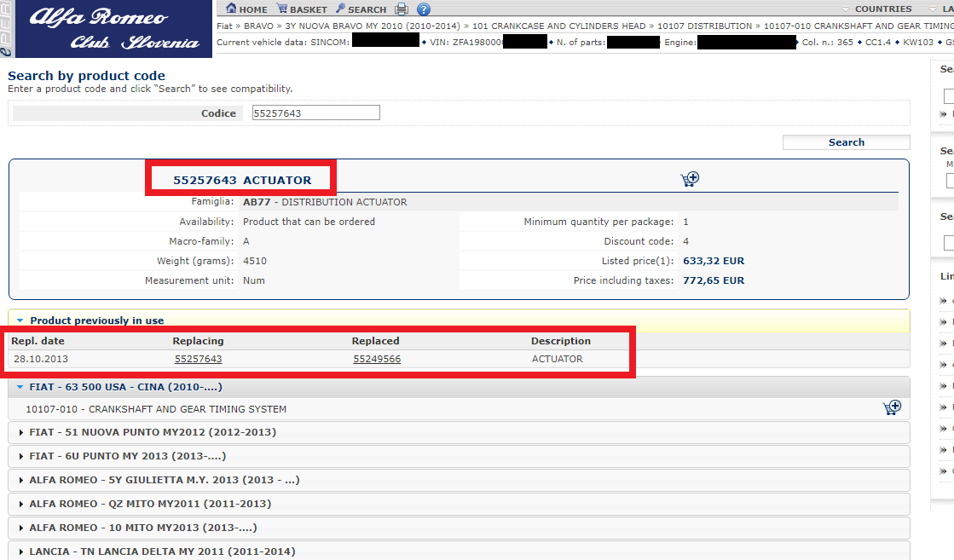Open 101 CRANKCASE AND CYLINDERS HEAD breadcrumb
The width and height of the screenshot is (954, 560).
[x=558, y=26]
